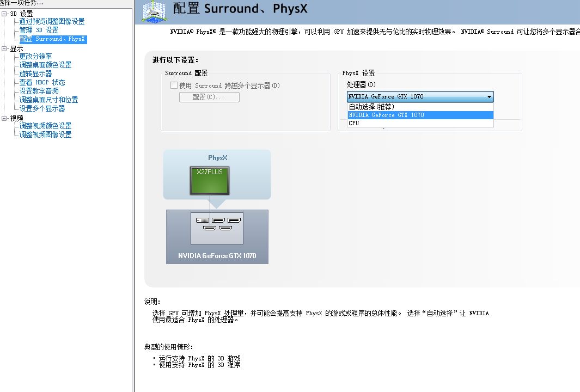Image resolution: width=580 pixels, height=392 pixels.
Task: Choose NVIDIA GeForce GTX 1070 list option
Action: click(x=420, y=115)
